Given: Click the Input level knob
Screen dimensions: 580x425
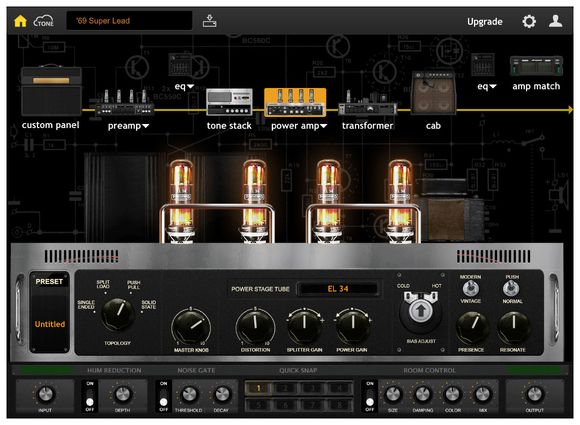Looking at the screenshot, I should coord(45,394).
